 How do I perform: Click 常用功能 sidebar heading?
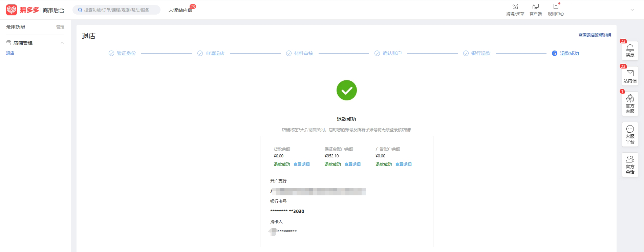click(16, 27)
